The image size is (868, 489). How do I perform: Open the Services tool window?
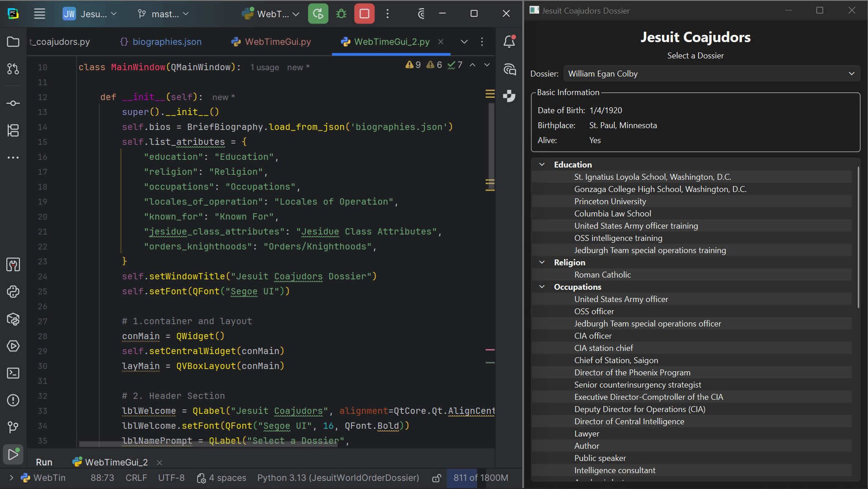(x=13, y=346)
